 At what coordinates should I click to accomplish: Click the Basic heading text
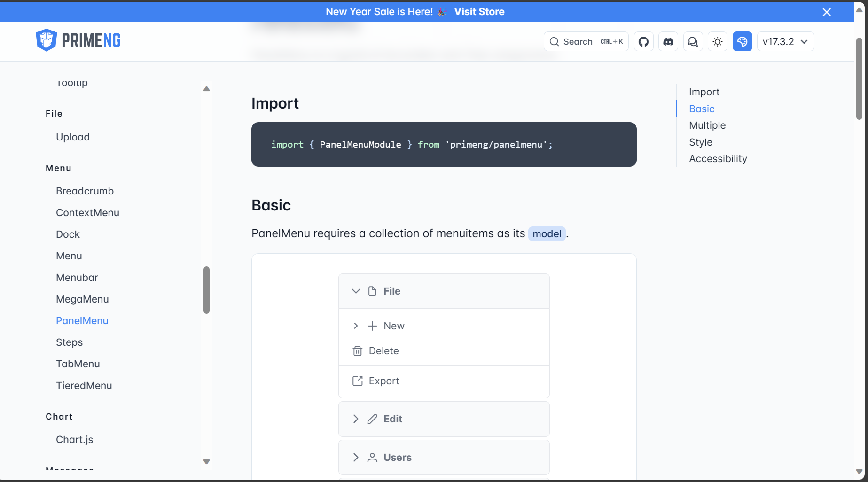point(271,205)
